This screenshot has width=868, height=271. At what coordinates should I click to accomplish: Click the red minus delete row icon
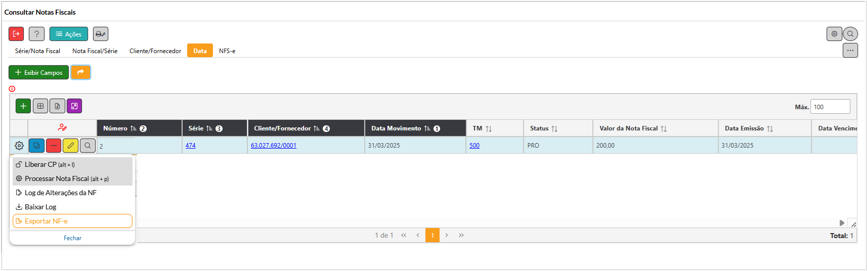pyautogui.click(x=54, y=146)
